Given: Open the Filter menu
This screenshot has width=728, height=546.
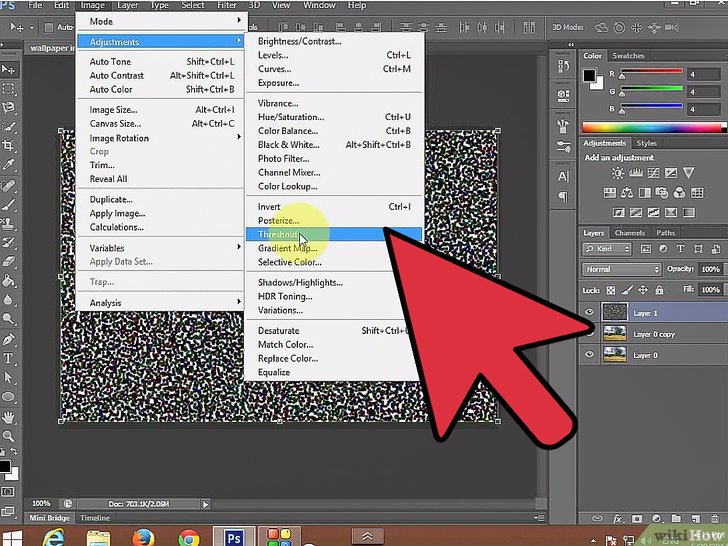Looking at the screenshot, I should click(227, 5).
